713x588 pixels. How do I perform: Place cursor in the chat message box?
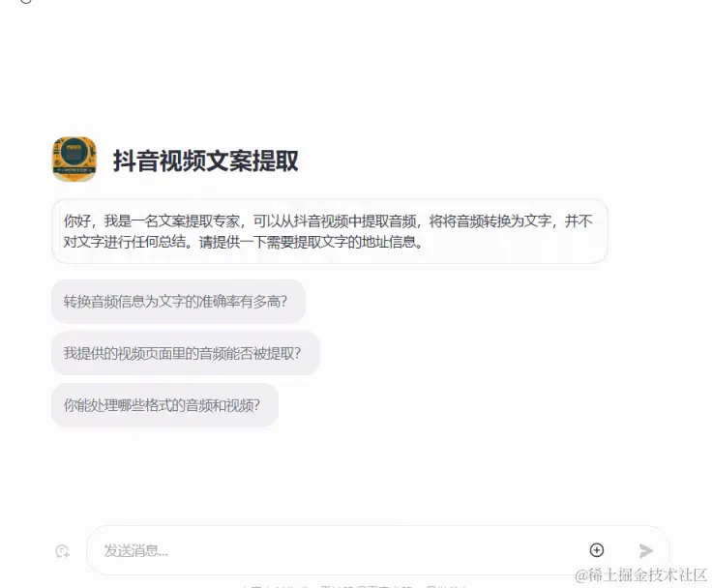[337, 550]
